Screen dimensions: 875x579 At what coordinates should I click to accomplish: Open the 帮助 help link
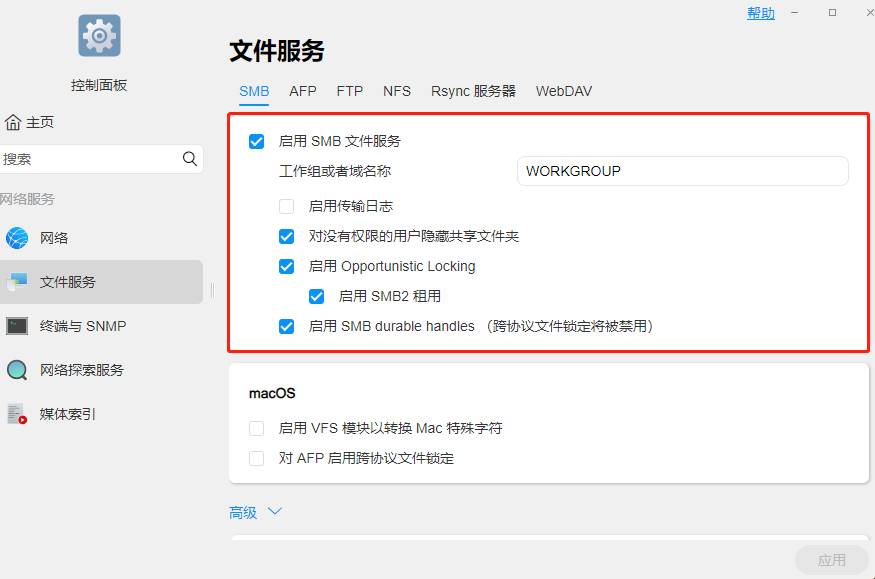(761, 13)
